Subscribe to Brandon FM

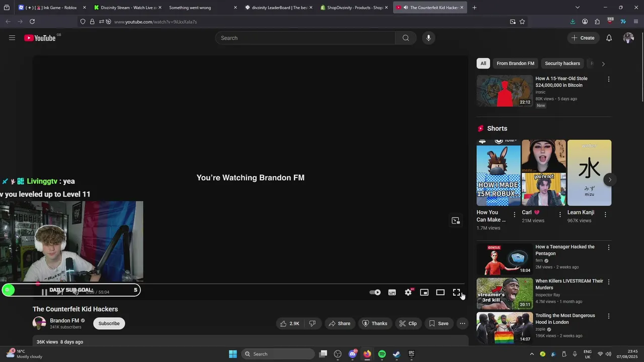coord(109,323)
